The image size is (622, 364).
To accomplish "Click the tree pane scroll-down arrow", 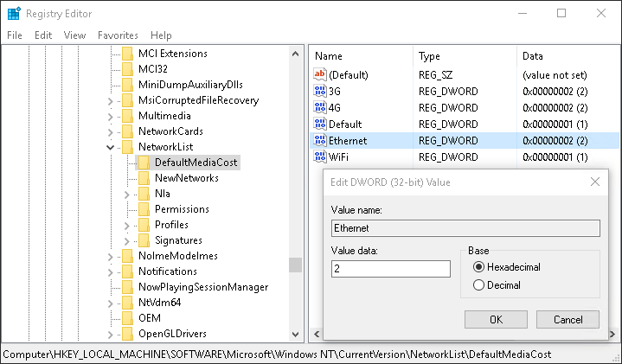I will [x=295, y=335].
